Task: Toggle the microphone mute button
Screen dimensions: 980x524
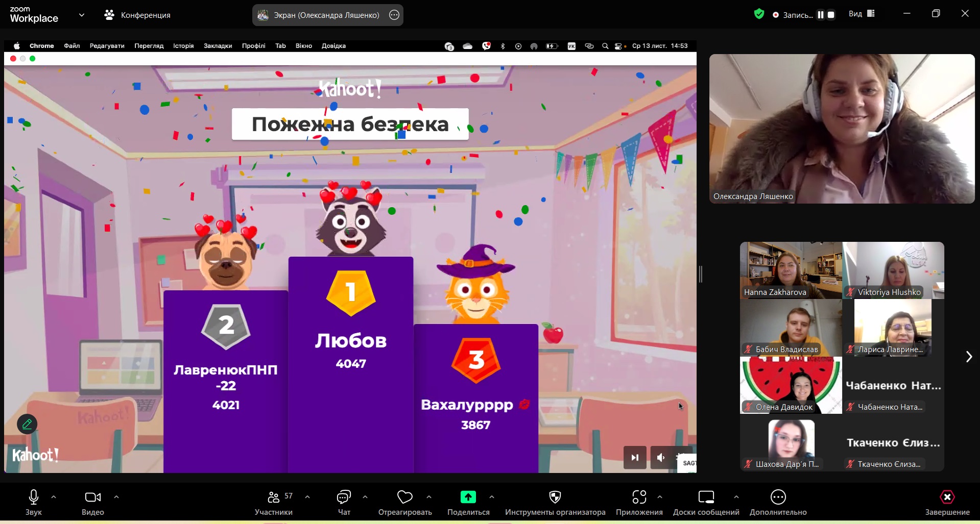Action: tap(34, 497)
